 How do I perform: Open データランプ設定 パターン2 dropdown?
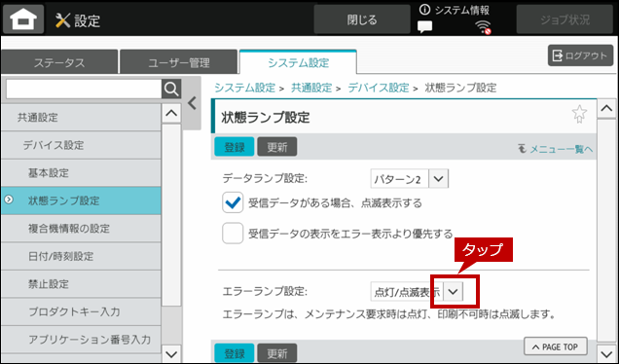pos(410,179)
